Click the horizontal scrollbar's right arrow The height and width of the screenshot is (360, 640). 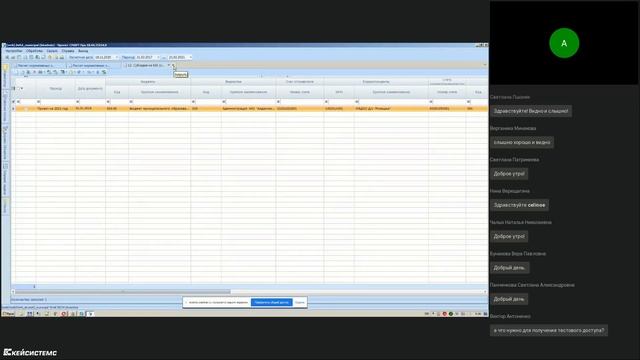[485, 292]
